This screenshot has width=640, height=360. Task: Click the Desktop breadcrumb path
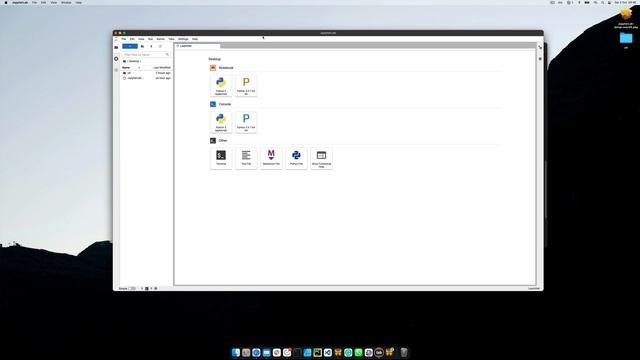[x=134, y=61]
